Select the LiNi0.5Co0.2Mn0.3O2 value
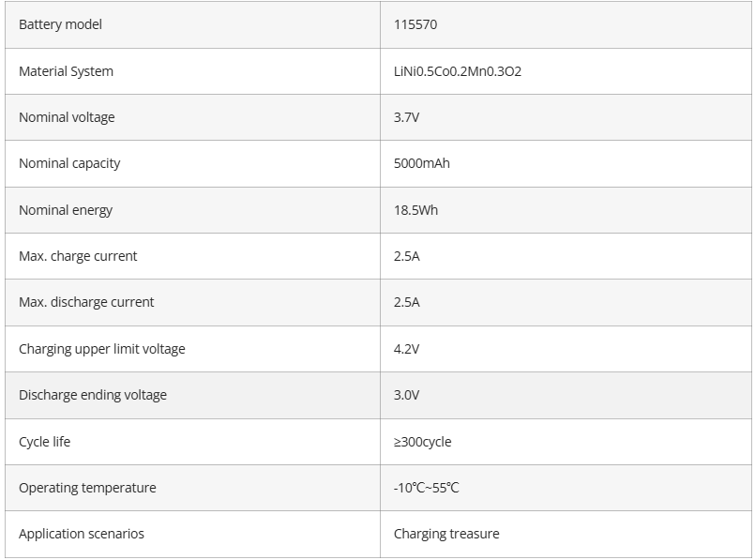This screenshot has width=755, height=560. [x=458, y=71]
